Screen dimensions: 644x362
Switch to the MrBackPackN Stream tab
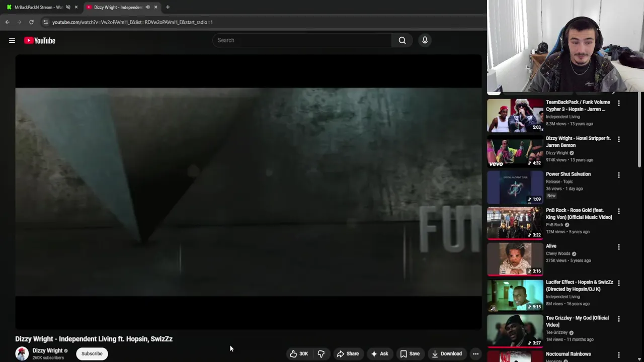(x=38, y=7)
